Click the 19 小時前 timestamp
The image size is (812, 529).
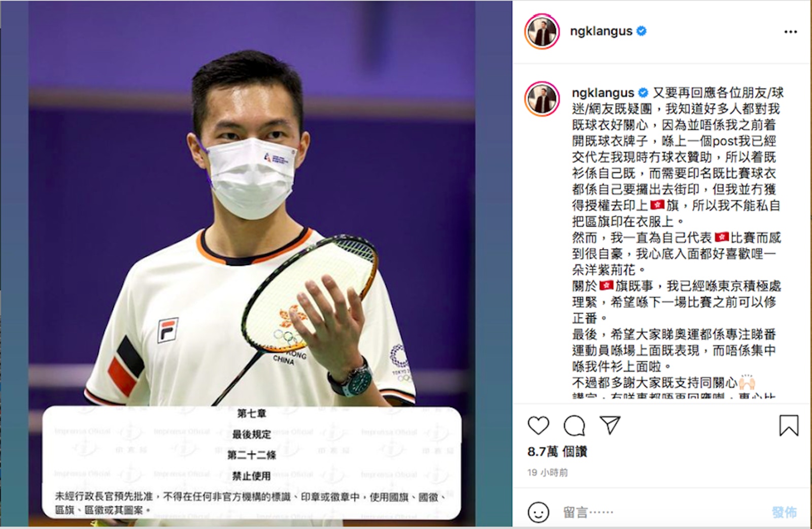[548, 473]
